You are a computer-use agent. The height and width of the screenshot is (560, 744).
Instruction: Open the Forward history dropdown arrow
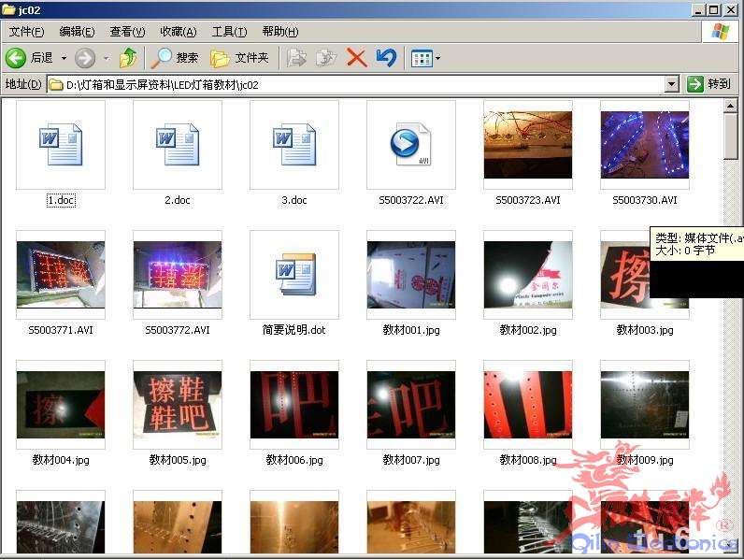click(107, 58)
